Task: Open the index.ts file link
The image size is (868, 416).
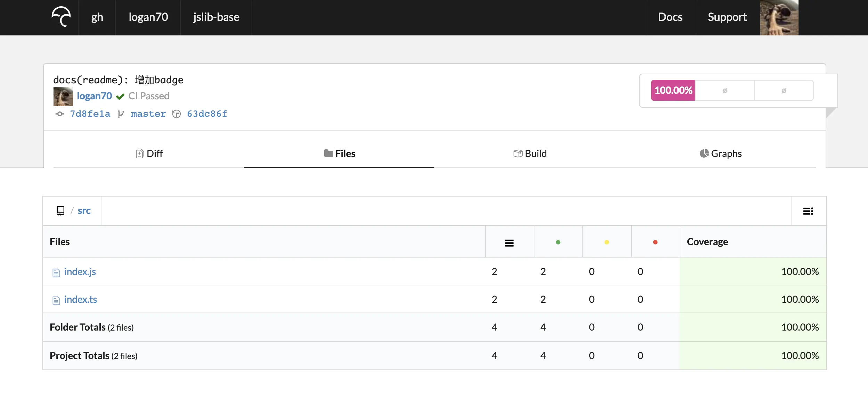Action: pyautogui.click(x=80, y=299)
